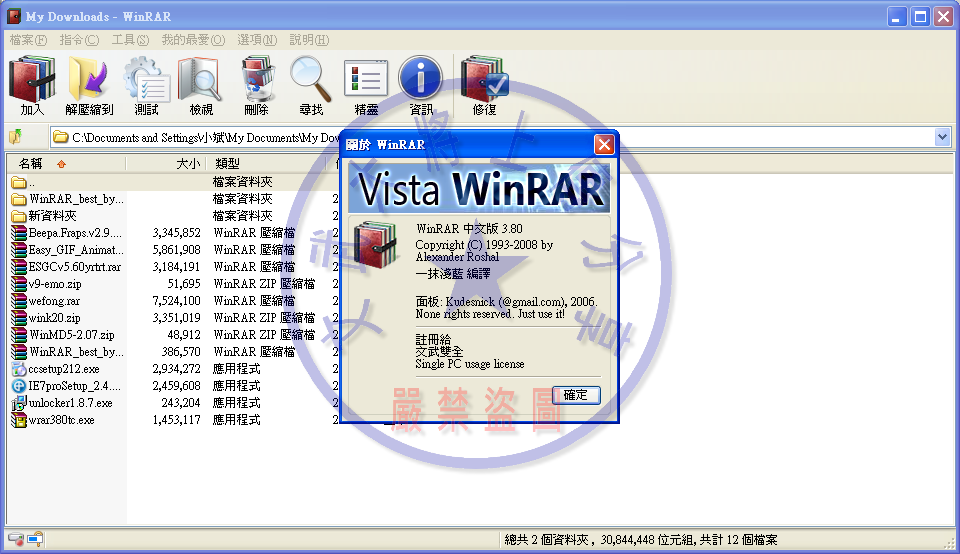Click the 測試 (Test) toolbar icon
Image resolution: width=960 pixels, height=554 pixels.
point(146,79)
